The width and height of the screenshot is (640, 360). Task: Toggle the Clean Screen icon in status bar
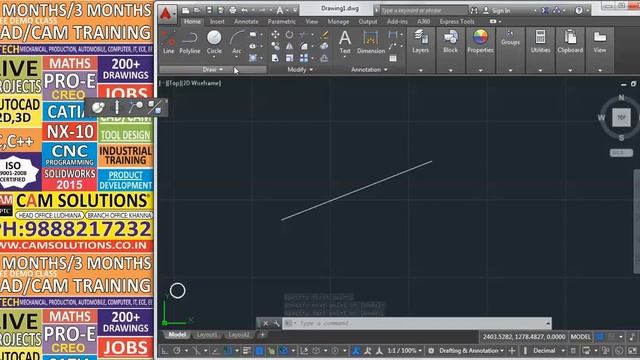click(632, 351)
